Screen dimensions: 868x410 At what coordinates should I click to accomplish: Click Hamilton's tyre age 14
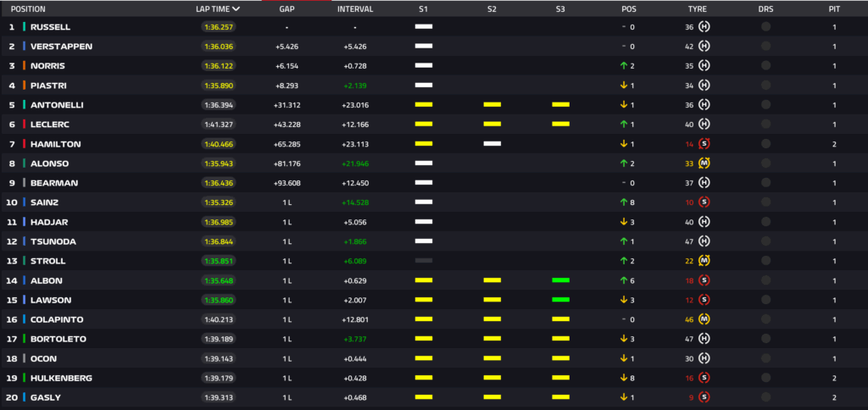(689, 144)
